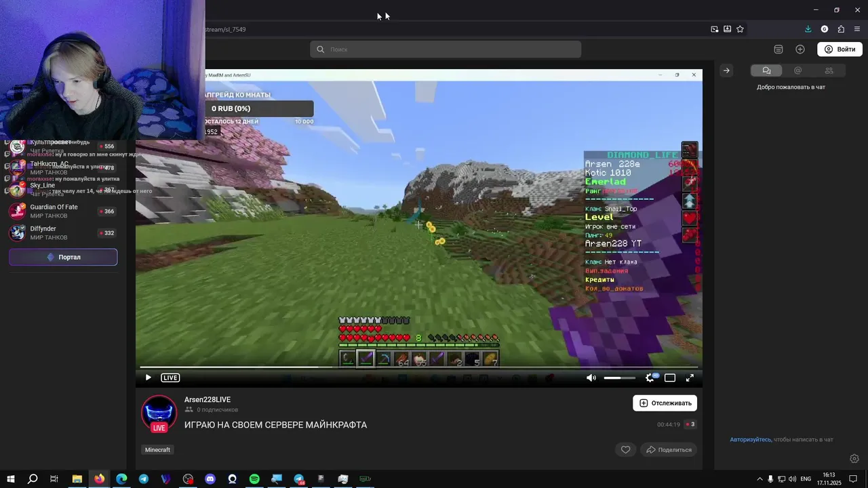This screenshot has height=488, width=868.
Task: Open Guardian Of Fate channel in sidebar
Action: click(63, 211)
